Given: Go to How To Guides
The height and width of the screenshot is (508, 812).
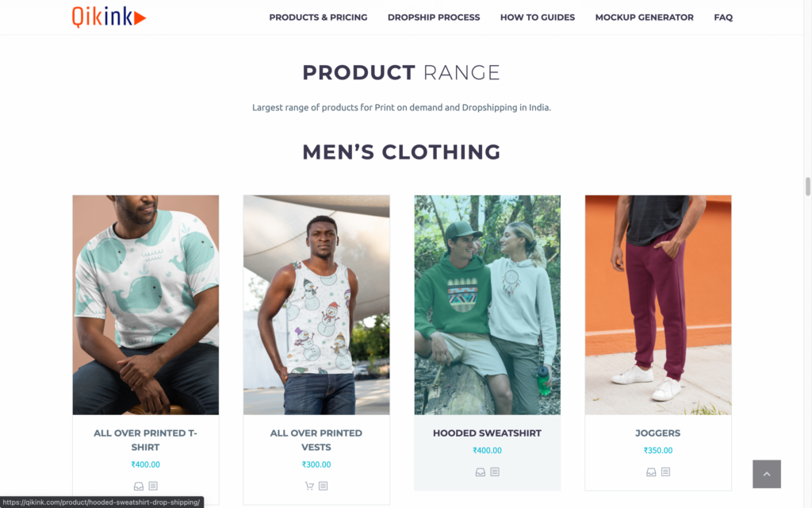Looking at the screenshot, I should [x=538, y=17].
